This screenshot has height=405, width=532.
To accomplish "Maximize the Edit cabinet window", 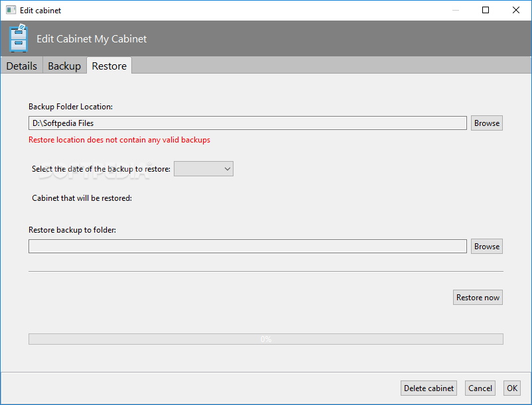I will [486, 10].
